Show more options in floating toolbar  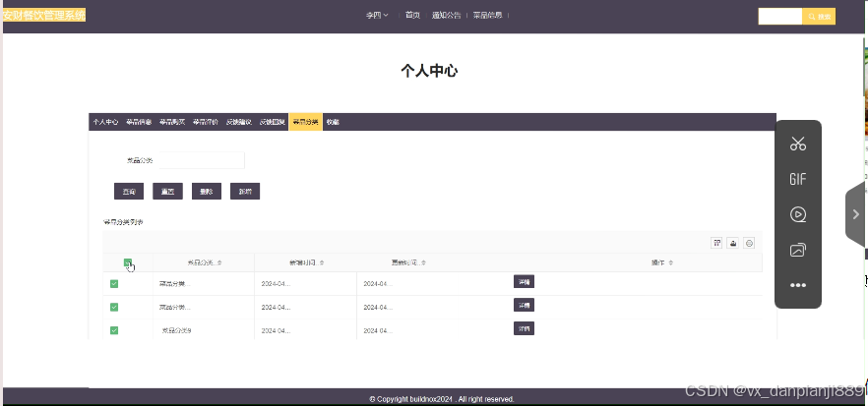pos(798,285)
